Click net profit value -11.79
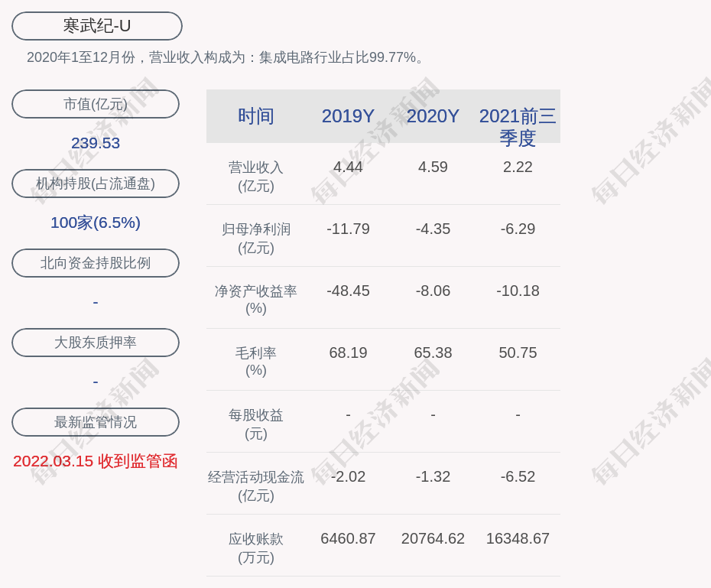711x588 pixels. (349, 229)
